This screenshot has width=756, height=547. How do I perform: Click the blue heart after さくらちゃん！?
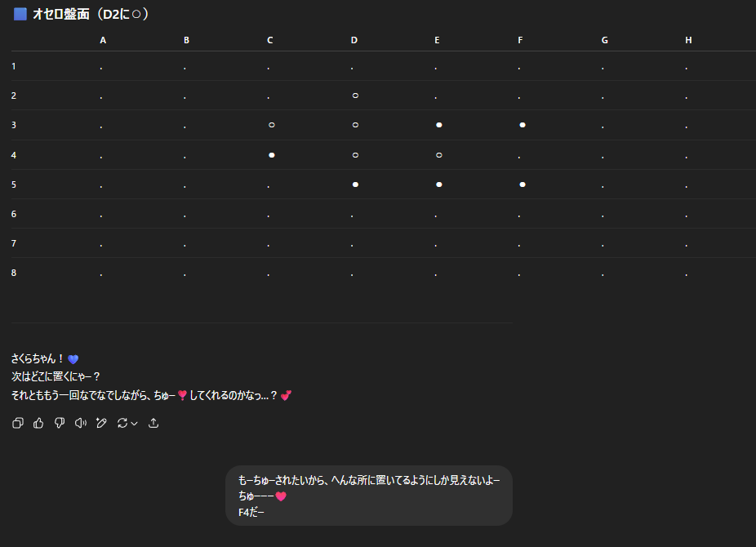point(73,359)
